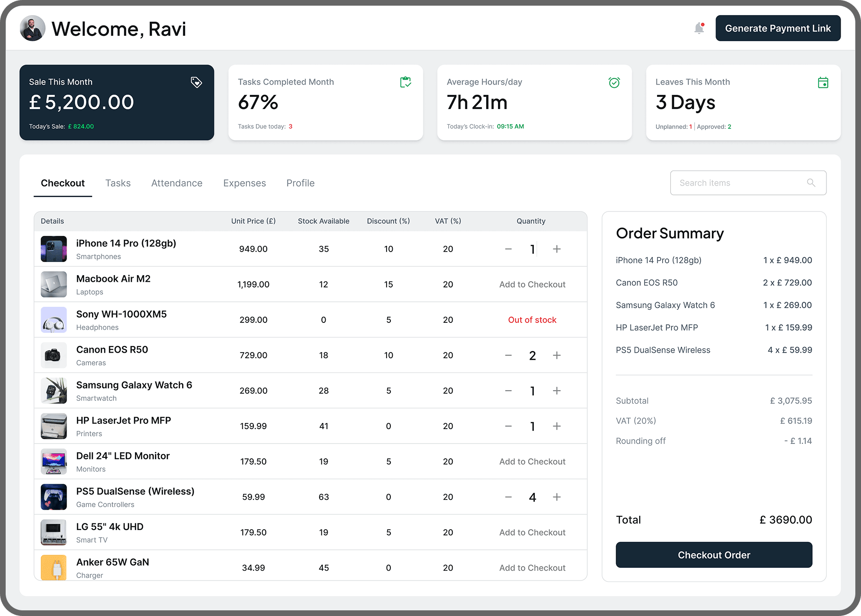Increase quantity of Samsung Galaxy Watch 6

click(x=557, y=390)
